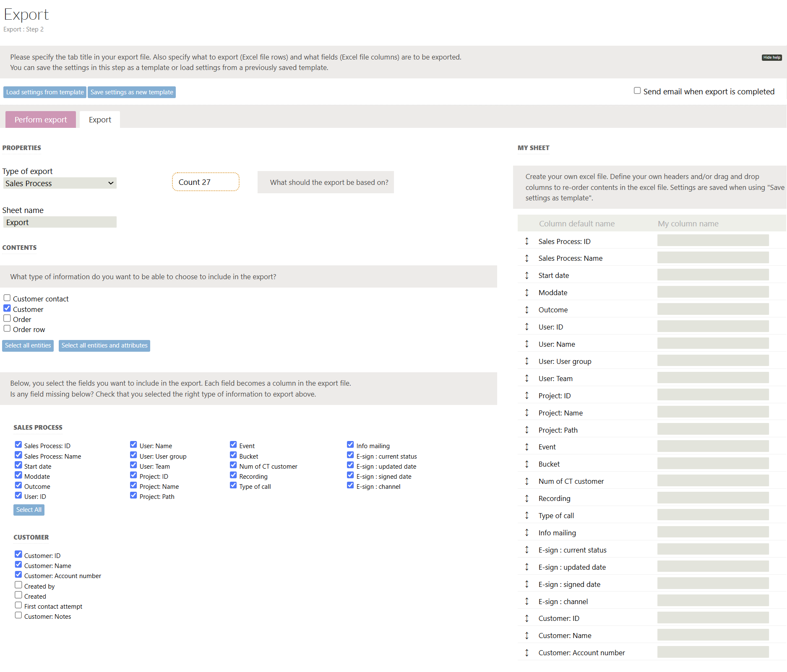Click reorder arrows for Customer: Account number
787x672 pixels.
527,653
